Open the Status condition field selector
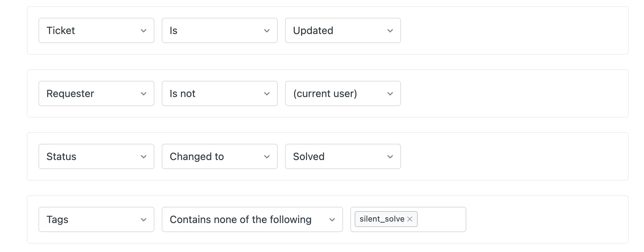Screen dimensions: 644x252 pos(96,156)
